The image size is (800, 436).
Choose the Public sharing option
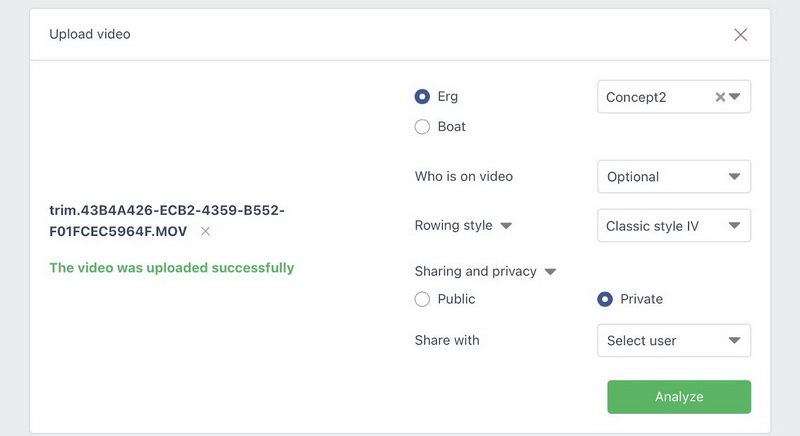[x=422, y=299]
